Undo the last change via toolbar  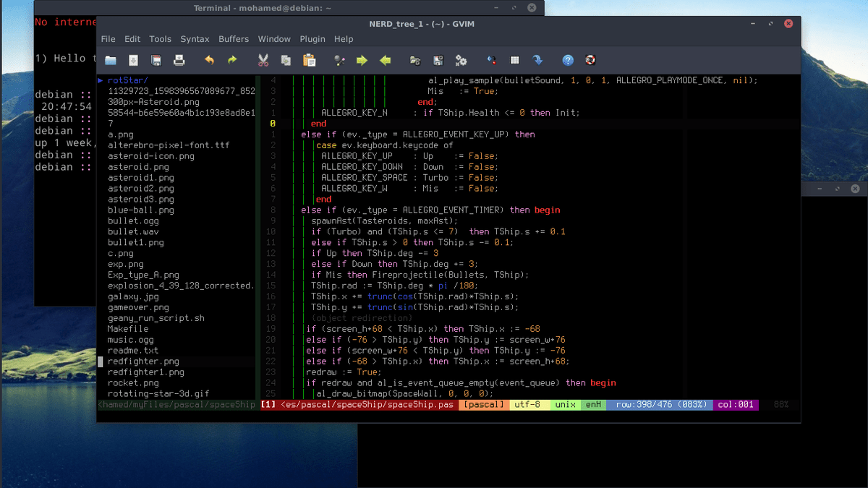[x=209, y=60]
